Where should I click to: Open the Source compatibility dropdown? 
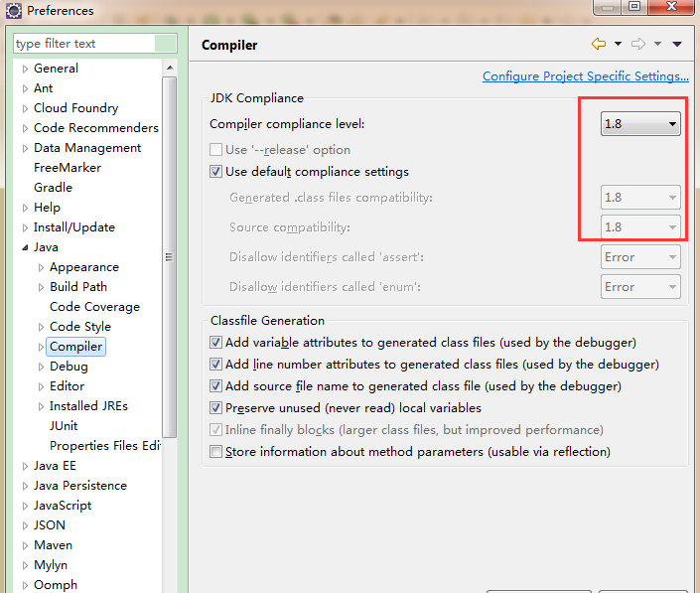640,227
